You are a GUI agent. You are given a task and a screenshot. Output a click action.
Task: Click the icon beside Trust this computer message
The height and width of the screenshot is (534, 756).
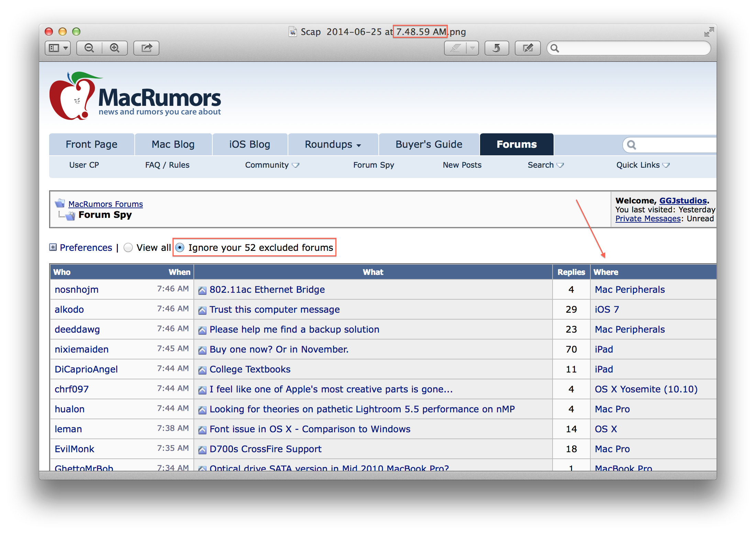(x=202, y=311)
